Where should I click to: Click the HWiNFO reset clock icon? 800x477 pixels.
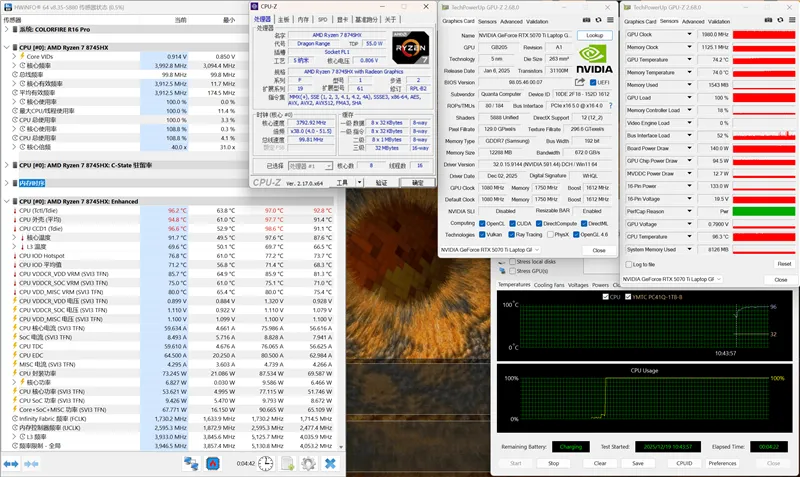tap(266, 464)
